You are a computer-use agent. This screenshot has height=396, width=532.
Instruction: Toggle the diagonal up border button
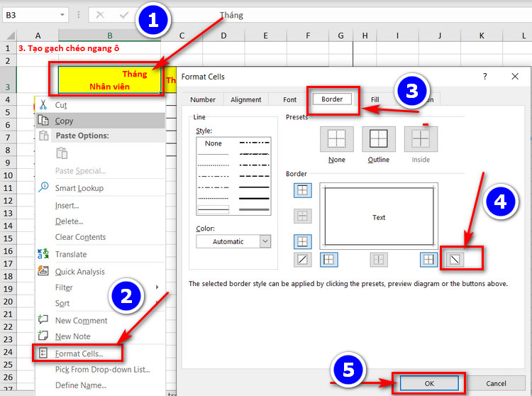point(302,260)
